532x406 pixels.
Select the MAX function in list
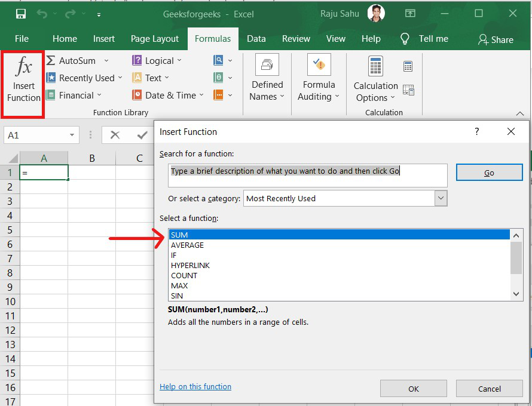pyautogui.click(x=340, y=285)
